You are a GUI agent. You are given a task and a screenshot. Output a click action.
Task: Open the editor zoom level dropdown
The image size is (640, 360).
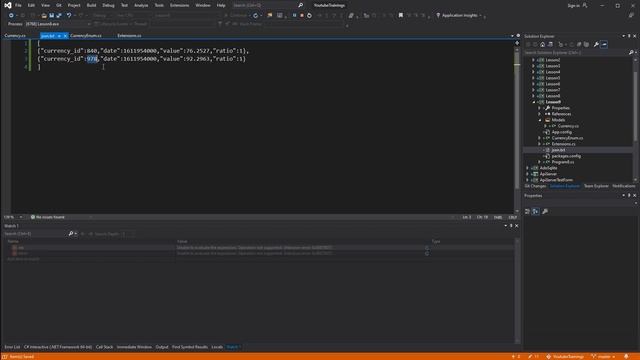coord(20,217)
